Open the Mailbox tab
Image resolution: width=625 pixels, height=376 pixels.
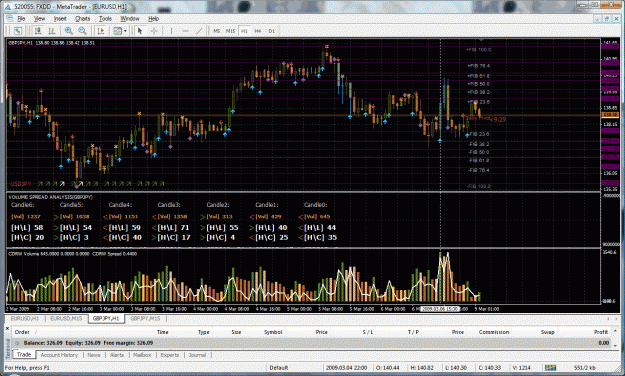click(142, 355)
